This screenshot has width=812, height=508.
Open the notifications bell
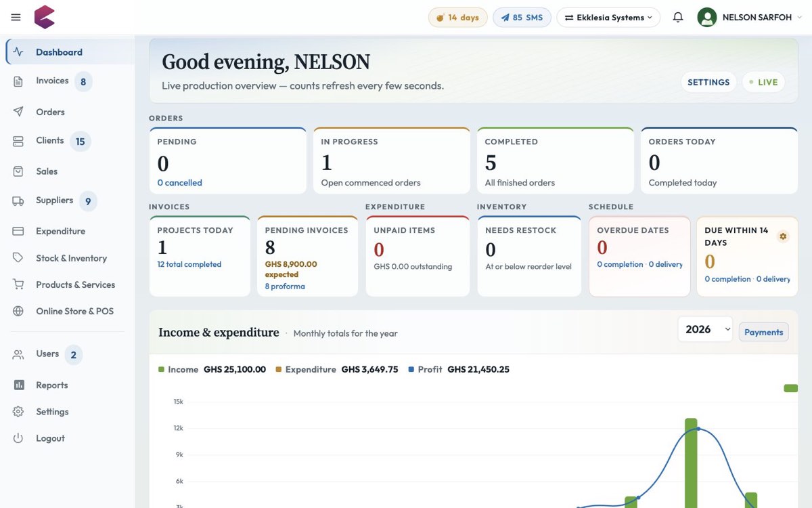coord(678,18)
